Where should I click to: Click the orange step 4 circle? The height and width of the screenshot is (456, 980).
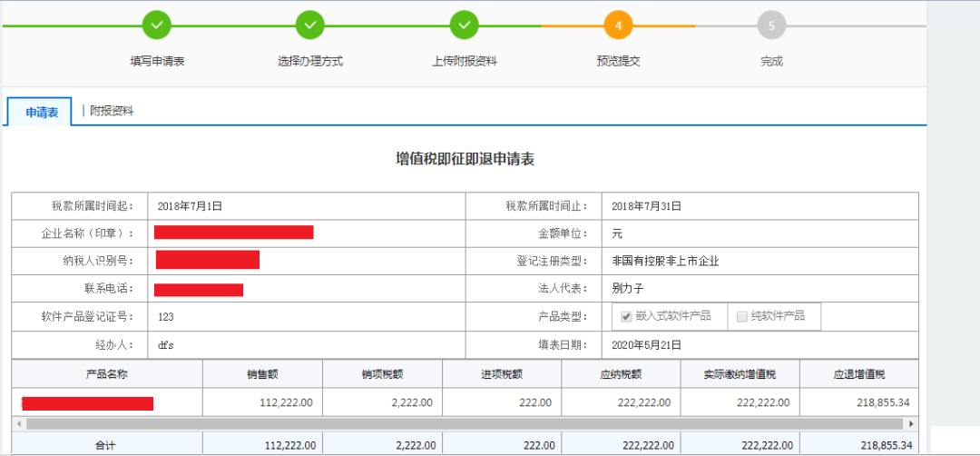click(618, 25)
